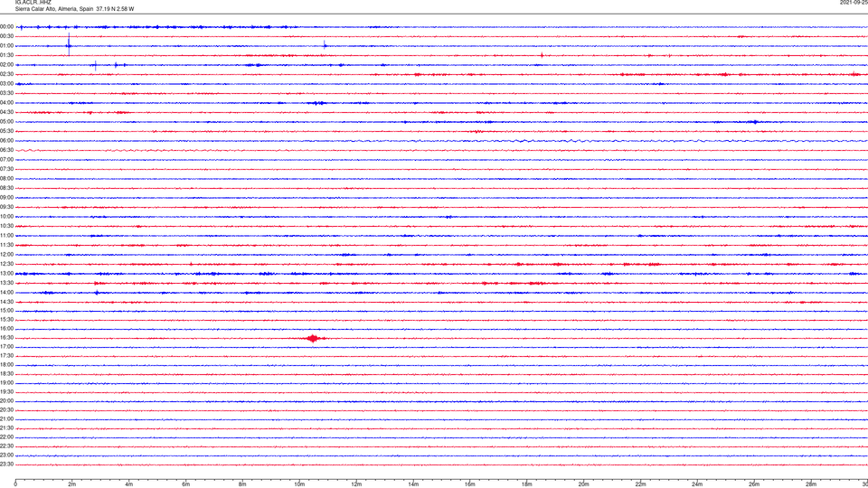Screen dimensions: 868x488
Task: Click the 12:00 time label
Action: (x=6, y=255)
